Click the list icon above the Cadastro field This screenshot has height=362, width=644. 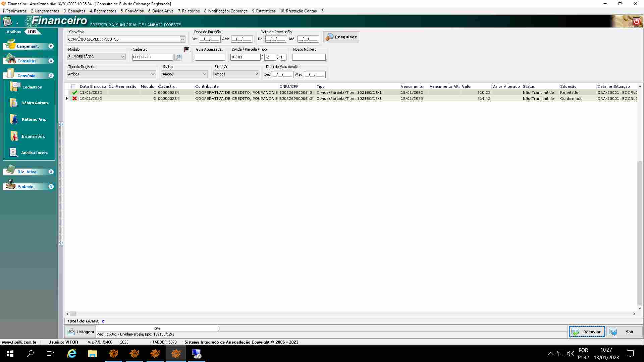coord(187,50)
